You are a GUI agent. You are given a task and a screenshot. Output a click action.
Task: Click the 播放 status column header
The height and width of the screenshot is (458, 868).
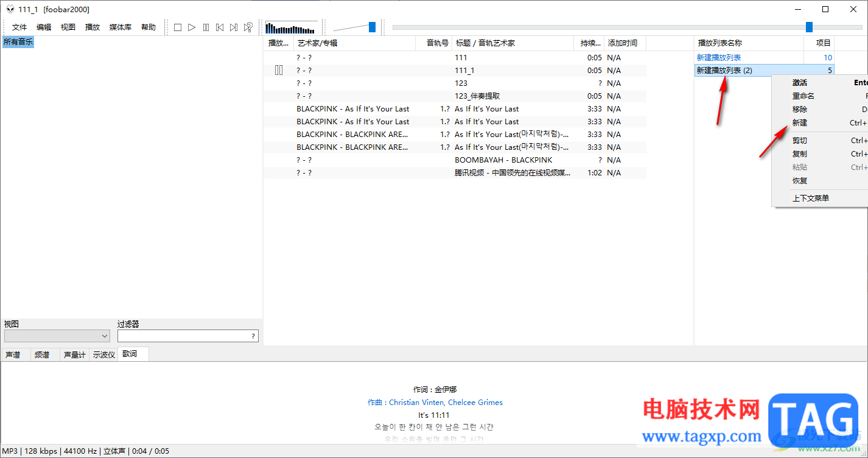(x=279, y=43)
